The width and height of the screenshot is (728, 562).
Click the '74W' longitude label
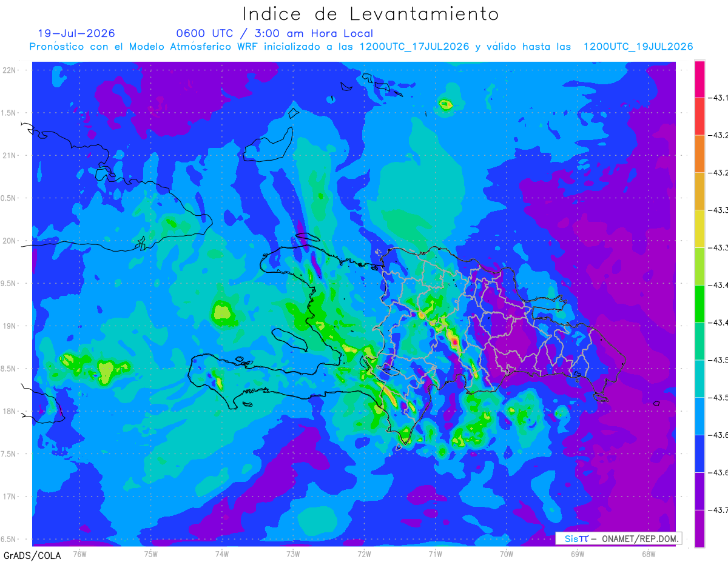click(221, 554)
